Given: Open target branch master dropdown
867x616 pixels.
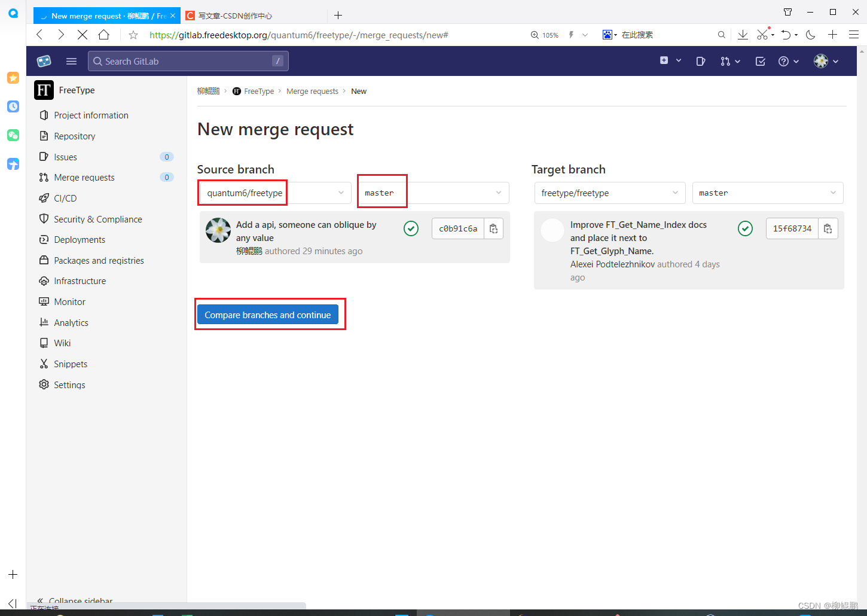Looking at the screenshot, I should pyautogui.click(x=768, y=193).
